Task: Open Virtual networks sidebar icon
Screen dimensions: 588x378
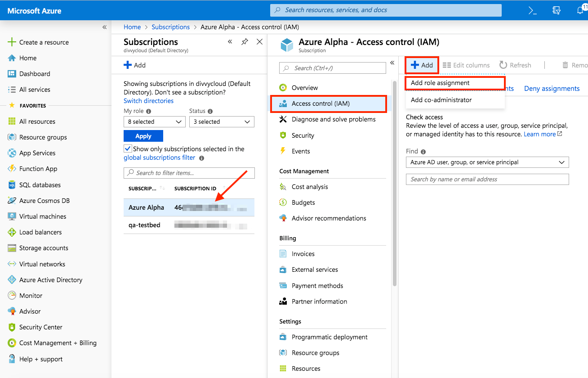Action: [12, 264]
